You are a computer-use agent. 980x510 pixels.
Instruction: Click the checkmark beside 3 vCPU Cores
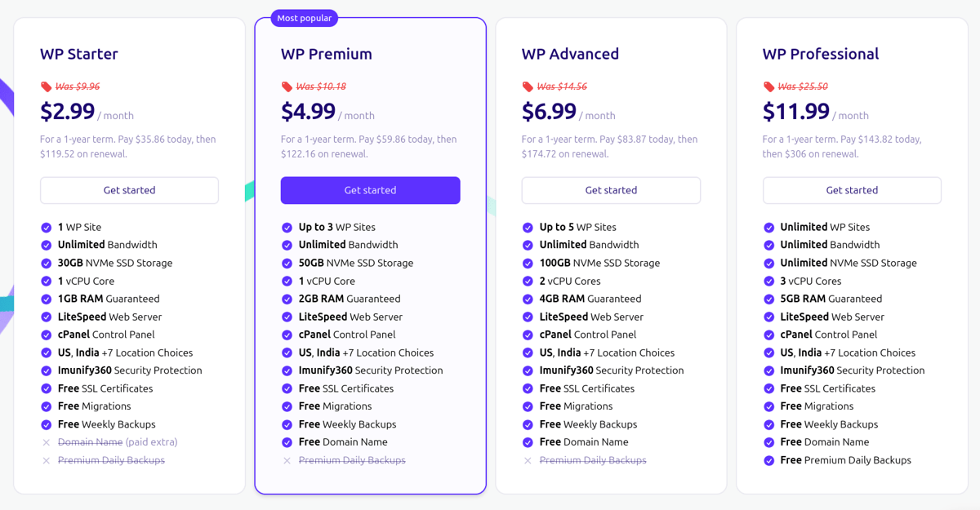(769, 282)
